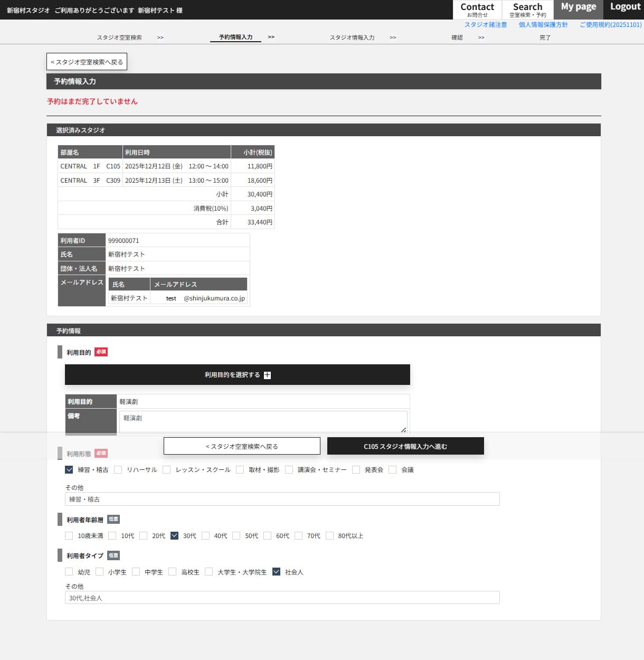Go to My page

(578, 7)
